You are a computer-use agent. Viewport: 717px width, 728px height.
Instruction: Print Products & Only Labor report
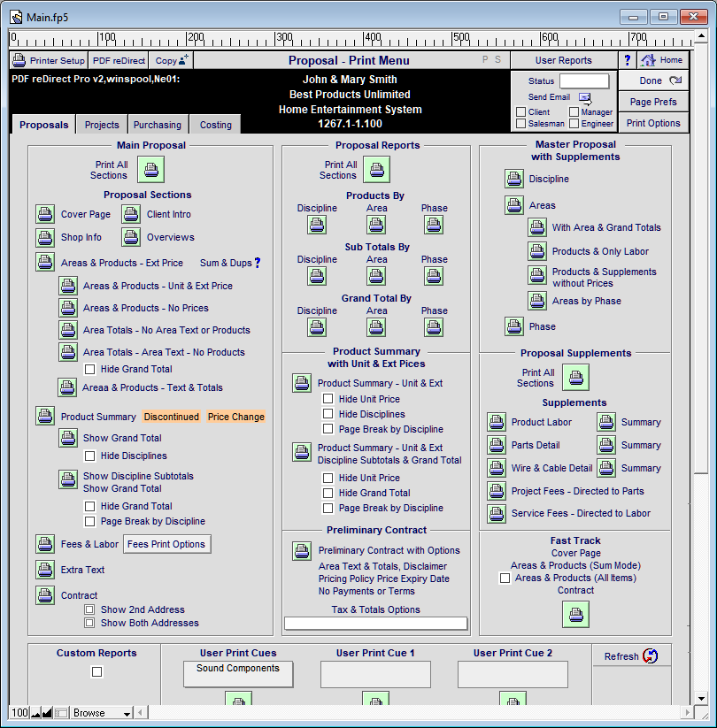pyautogui.click(x=537, y=251)
